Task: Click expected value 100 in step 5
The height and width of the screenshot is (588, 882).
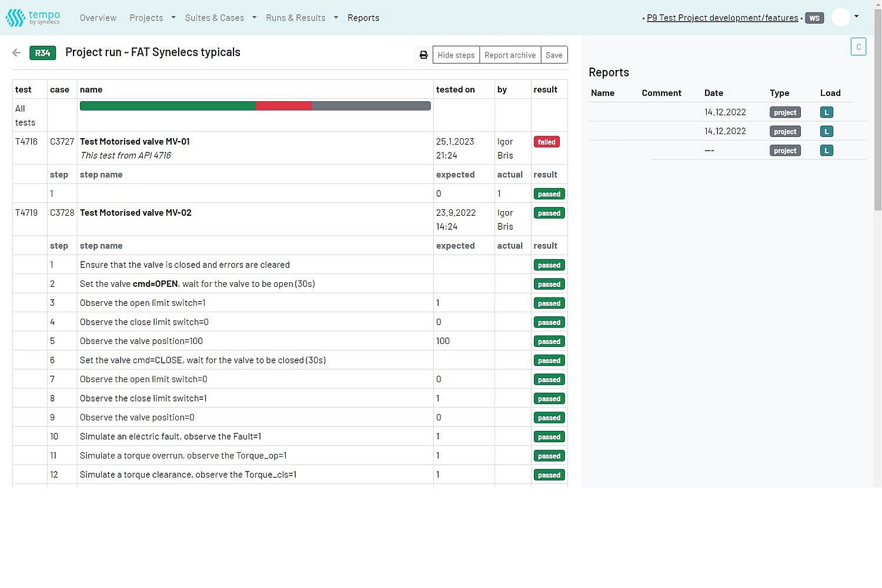Action: pos(443,341)
